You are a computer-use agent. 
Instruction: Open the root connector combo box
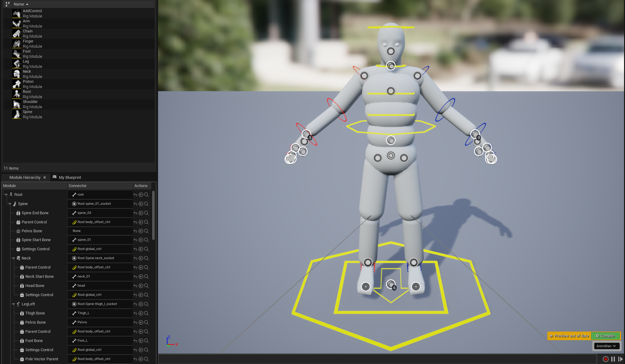(100, 195)
